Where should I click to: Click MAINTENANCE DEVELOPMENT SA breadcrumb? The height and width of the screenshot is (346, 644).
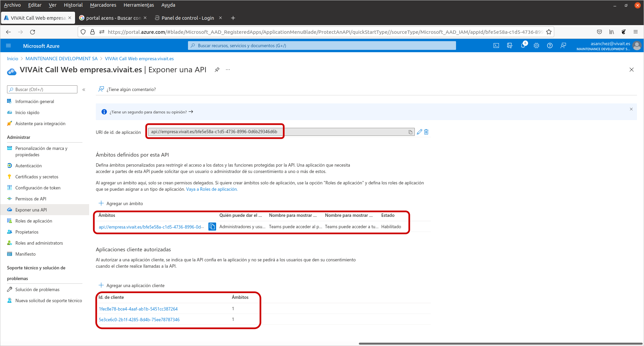(x=61, y=59)
